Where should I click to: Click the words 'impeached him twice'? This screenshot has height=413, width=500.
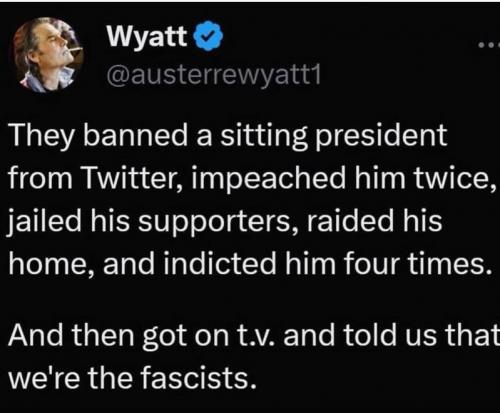pyautogui.click(x=342, y=177)
